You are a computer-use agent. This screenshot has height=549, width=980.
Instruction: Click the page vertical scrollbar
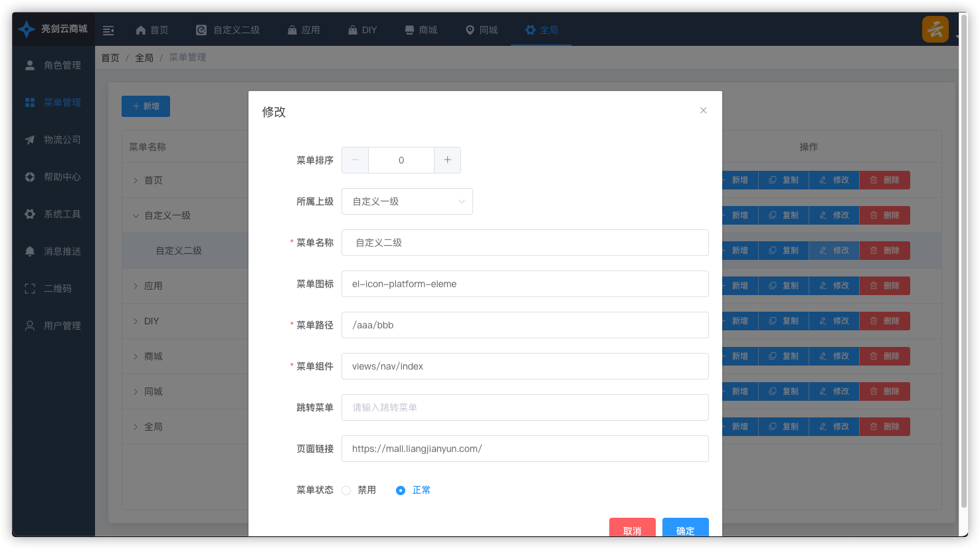point(964,261)
